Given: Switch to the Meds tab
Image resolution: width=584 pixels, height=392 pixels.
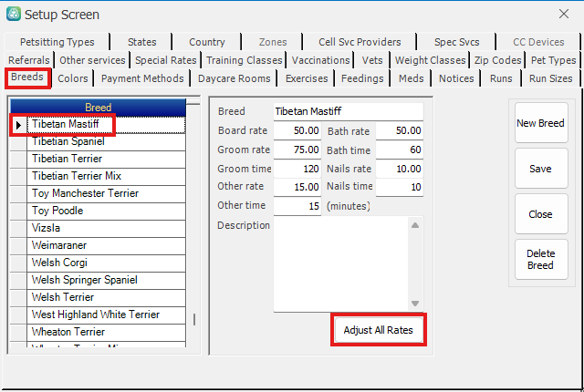Looking at the screenshot, I should [x=412, y=78].
